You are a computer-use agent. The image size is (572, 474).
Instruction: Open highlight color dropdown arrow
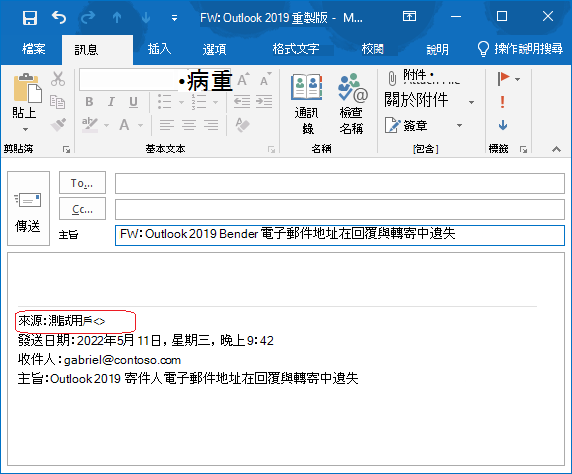point(107,126)
